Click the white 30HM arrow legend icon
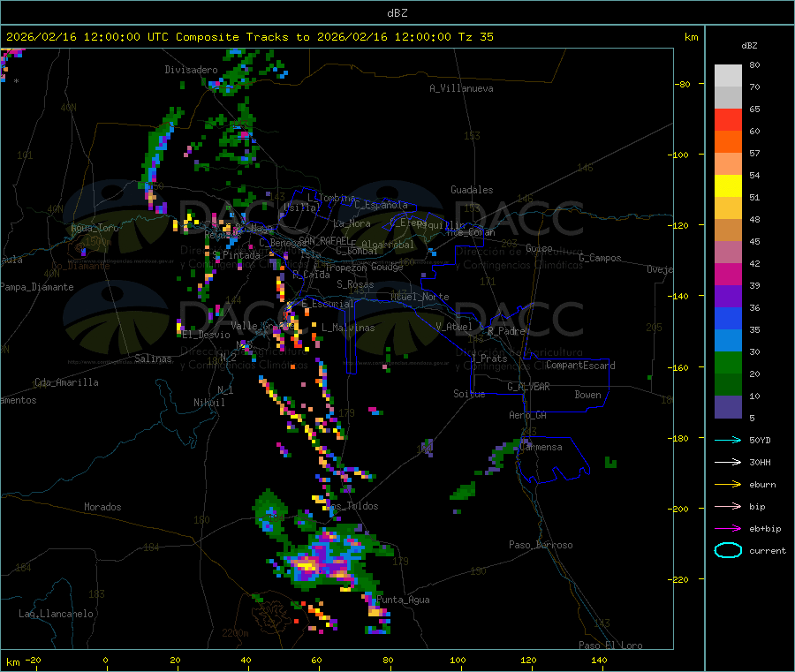The width and height of the screenshot is (795, 672). click(x=728, y=462)
